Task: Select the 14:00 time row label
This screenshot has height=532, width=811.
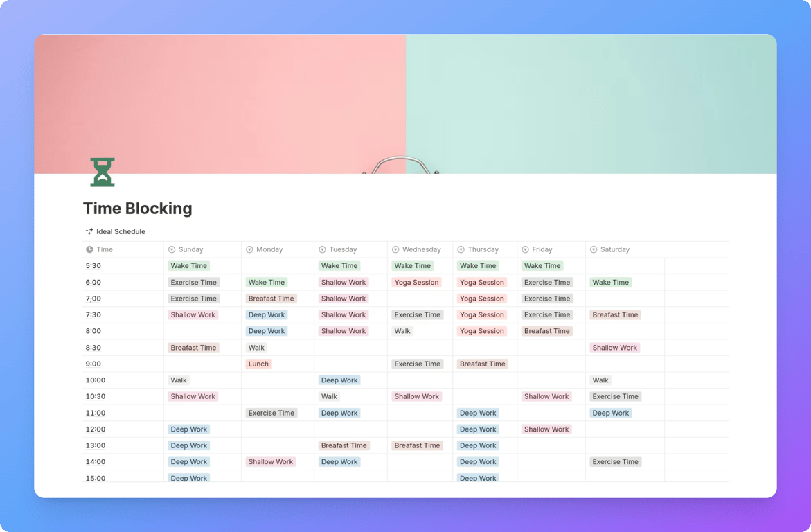Action: click(95, 461)
